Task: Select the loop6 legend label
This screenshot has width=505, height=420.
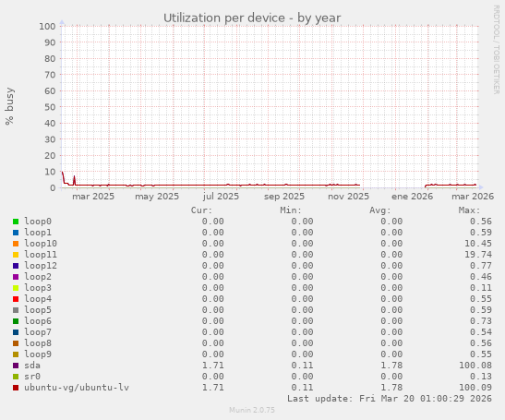Action: (x=38, y=321)
